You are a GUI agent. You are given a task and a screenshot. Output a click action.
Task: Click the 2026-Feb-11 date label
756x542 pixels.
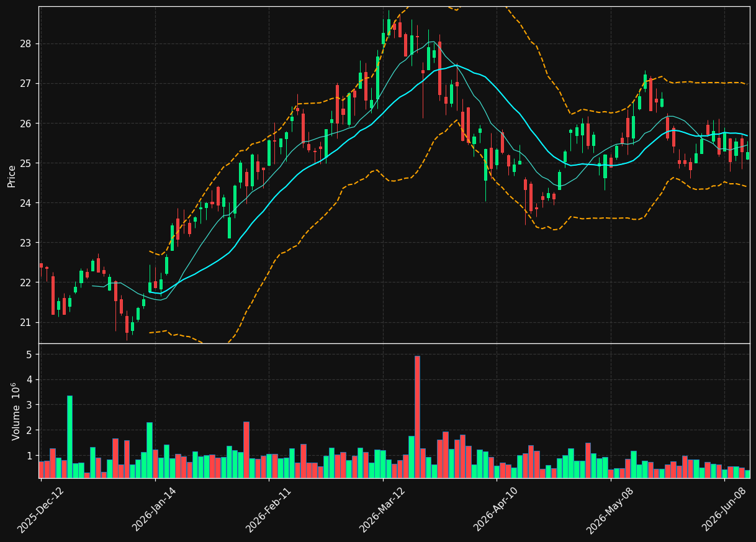click(x=268, y=510)
